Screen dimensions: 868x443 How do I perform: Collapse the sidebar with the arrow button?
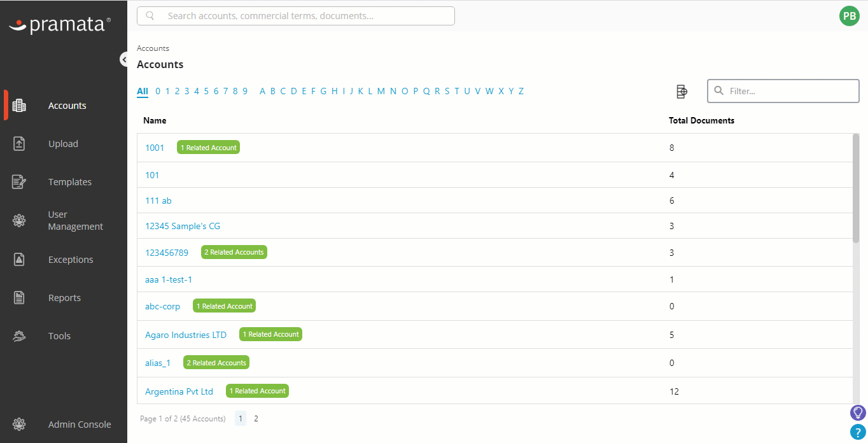pyautogui.click(x=124, y=59)
